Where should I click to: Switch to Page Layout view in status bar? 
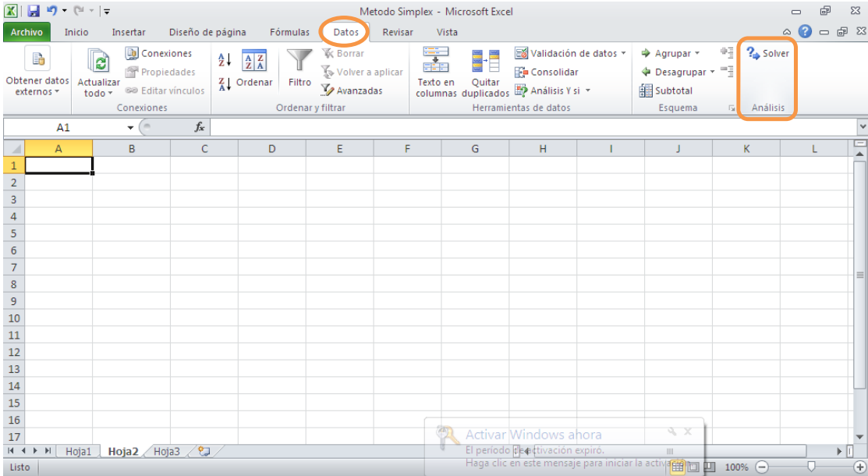tap(693, 467)
